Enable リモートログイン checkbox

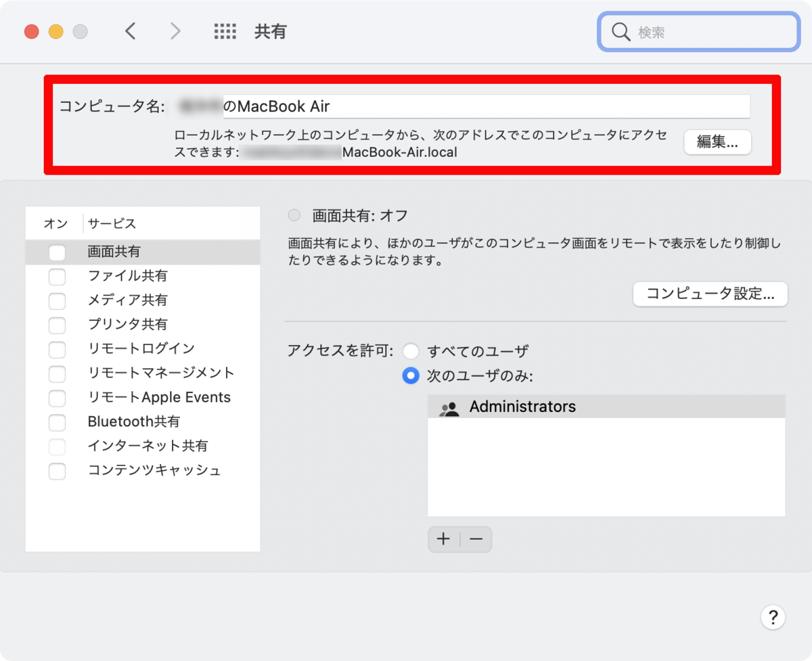pyautogui.click(x=58, y=350)
